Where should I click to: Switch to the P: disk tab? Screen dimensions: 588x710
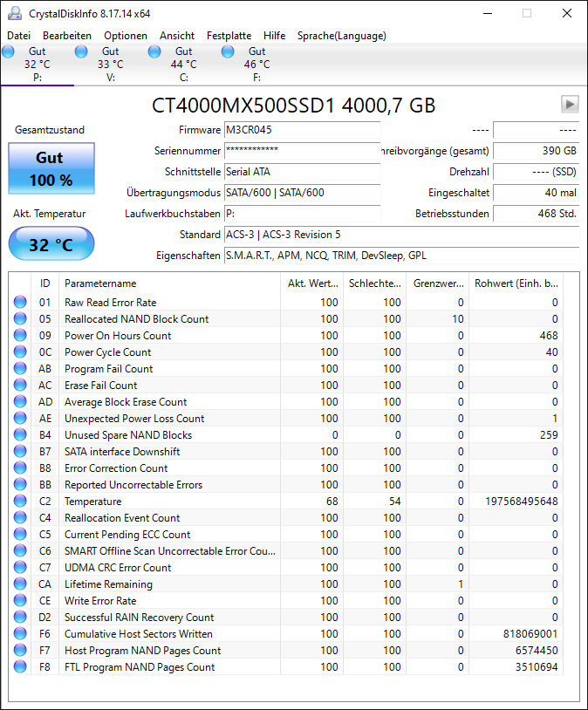pos(38,65)
